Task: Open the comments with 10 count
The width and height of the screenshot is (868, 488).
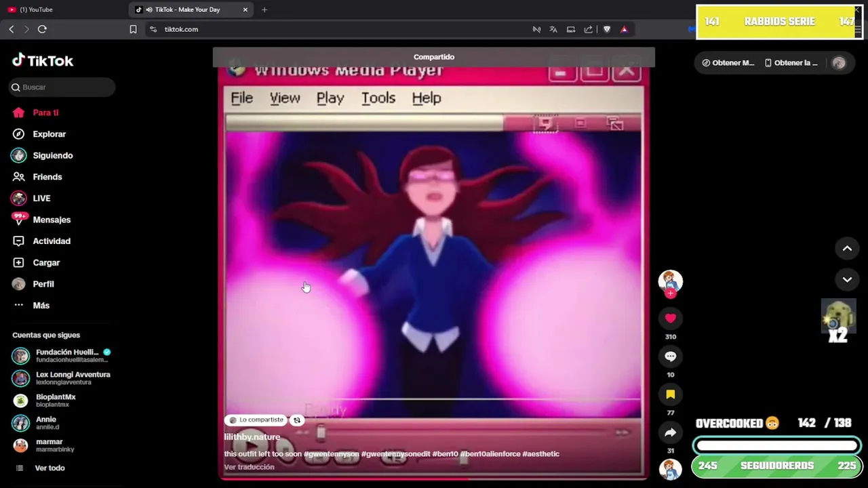Action: (671, 357)
